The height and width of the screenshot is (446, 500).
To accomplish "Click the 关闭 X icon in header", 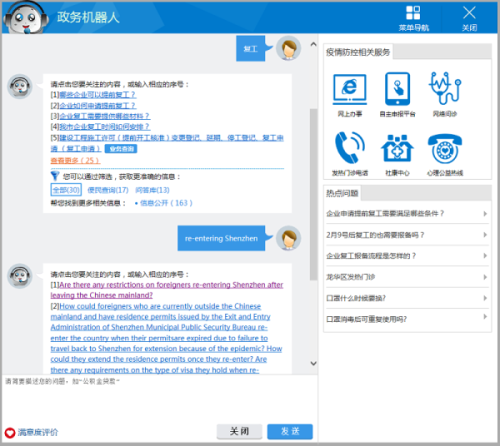I will pyautogui.click(x=469, y=13).
